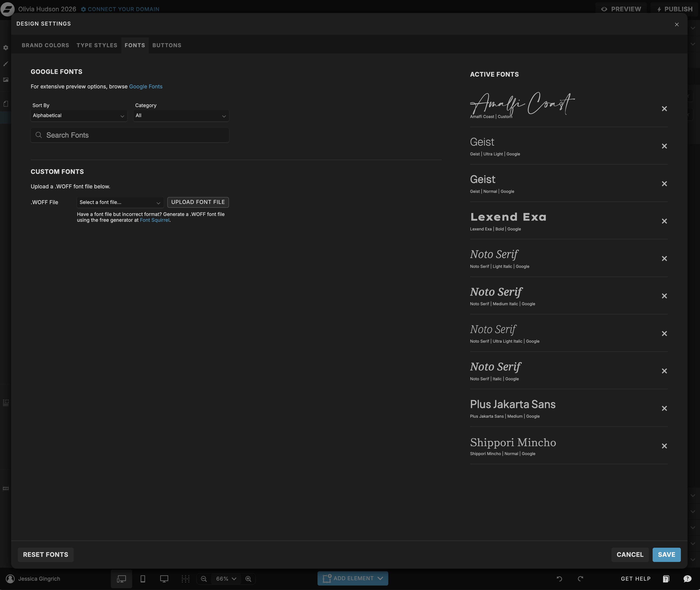Remove Shippori Mincho Normal font
Image resolution: width=700 pixels, height=590 pixels.
(x=664, y=446)
